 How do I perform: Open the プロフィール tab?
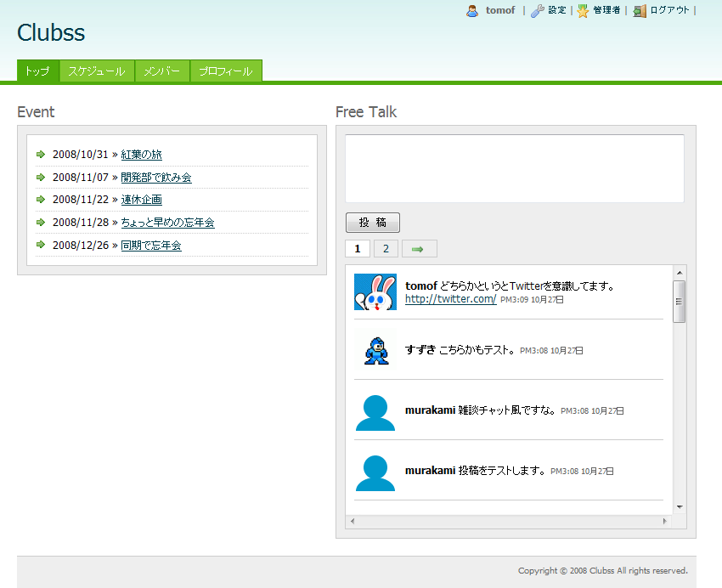226,71
